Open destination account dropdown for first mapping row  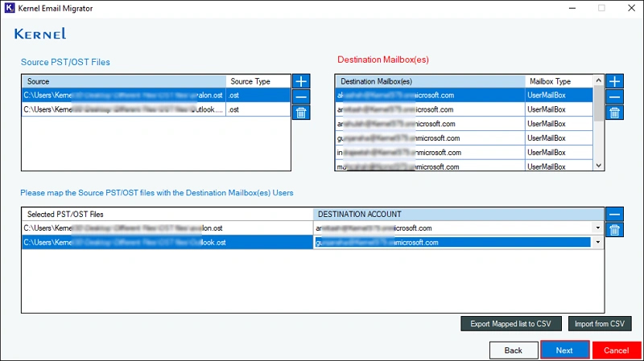(597, 228)
